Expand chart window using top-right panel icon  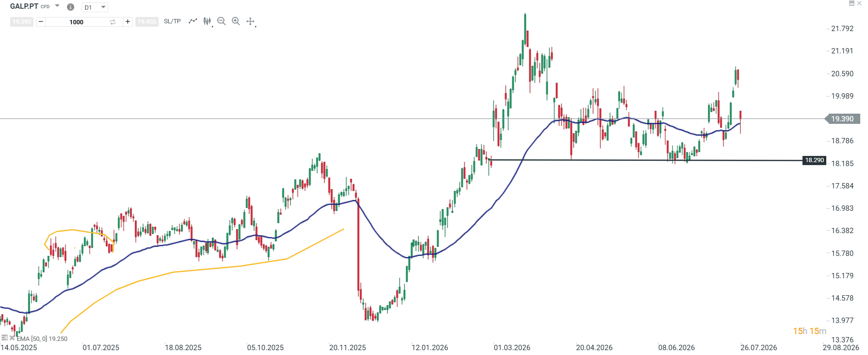(x=852, y=3)
